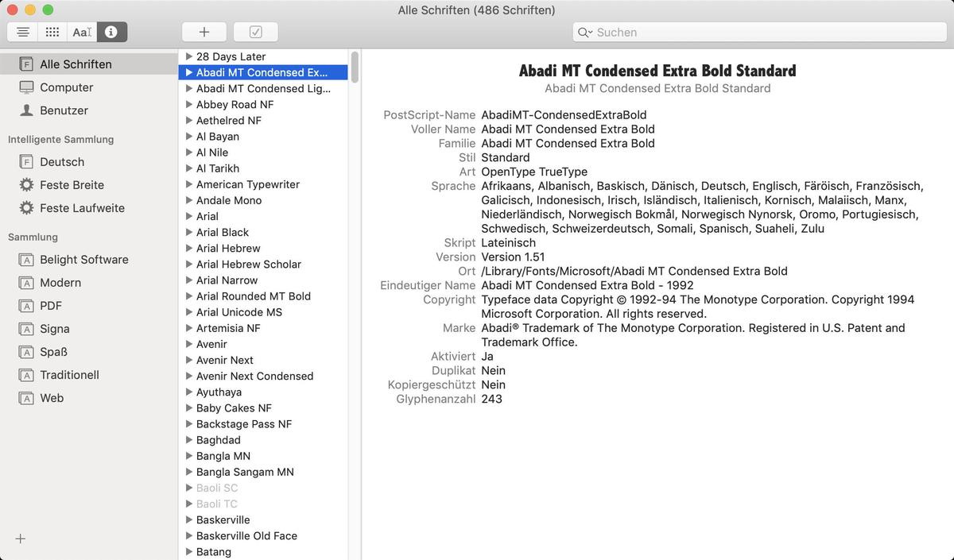954x560 pixels.
Task: Select the Baghdad font
Action: [x=263, y=440]
